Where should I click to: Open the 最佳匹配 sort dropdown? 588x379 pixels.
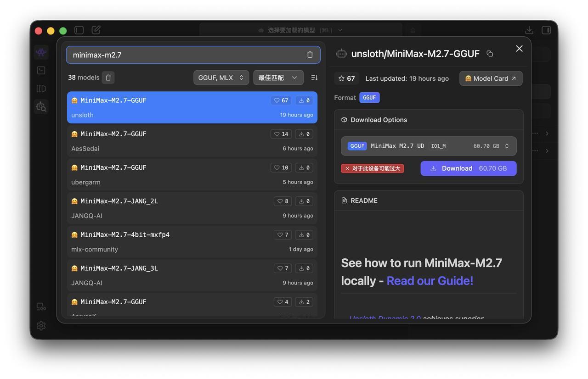278,78
